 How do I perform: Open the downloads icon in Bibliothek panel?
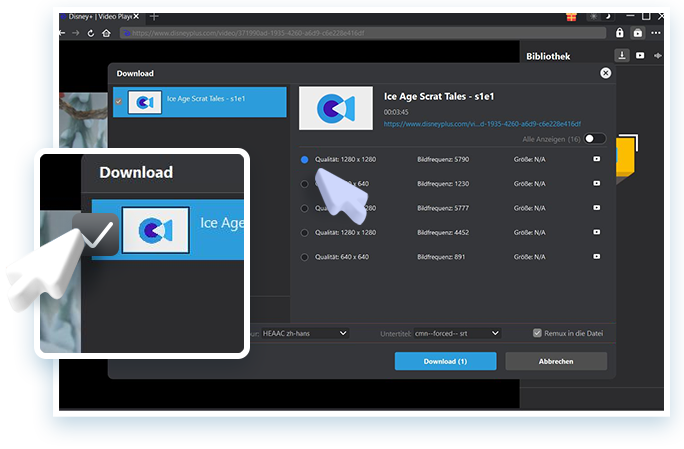[622, 55]
